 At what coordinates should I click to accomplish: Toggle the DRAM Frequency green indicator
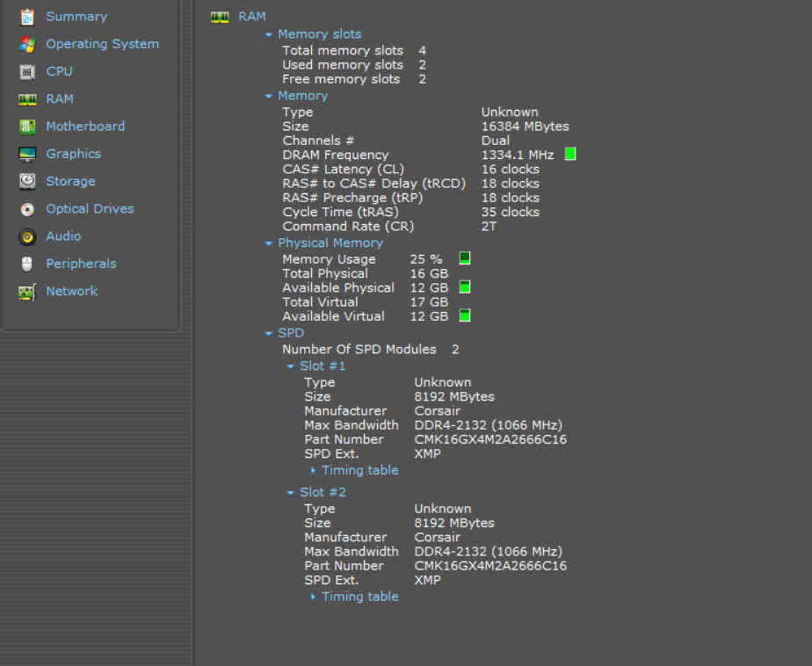570,154
